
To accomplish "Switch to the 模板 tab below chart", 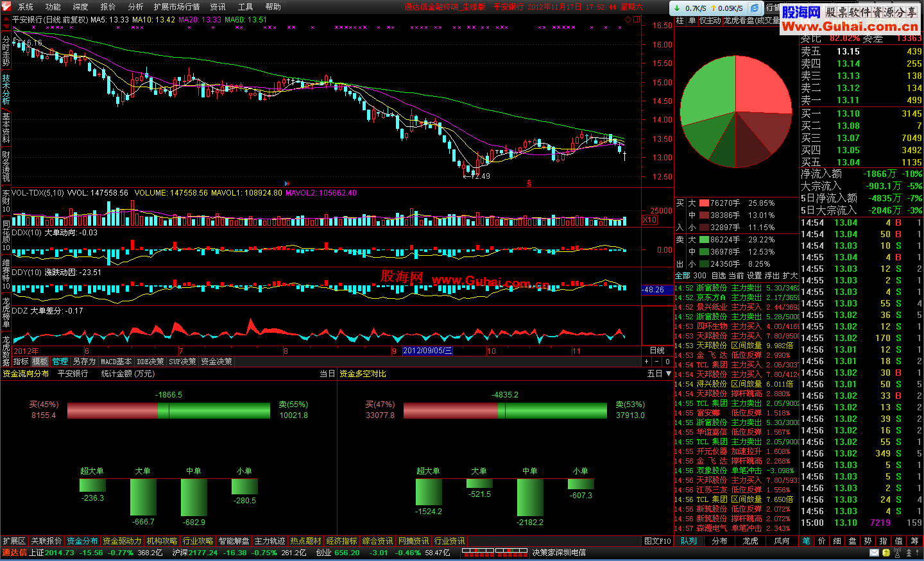I will [x=40, y=362].
